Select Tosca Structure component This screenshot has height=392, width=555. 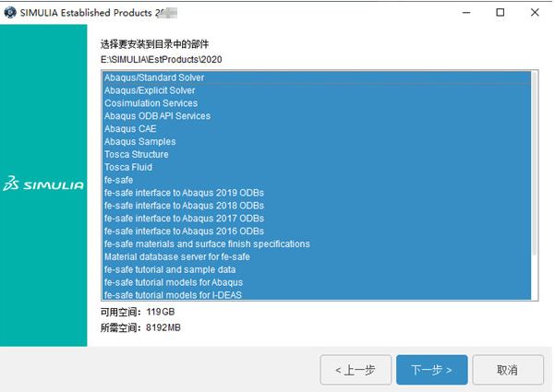point(317,154)
